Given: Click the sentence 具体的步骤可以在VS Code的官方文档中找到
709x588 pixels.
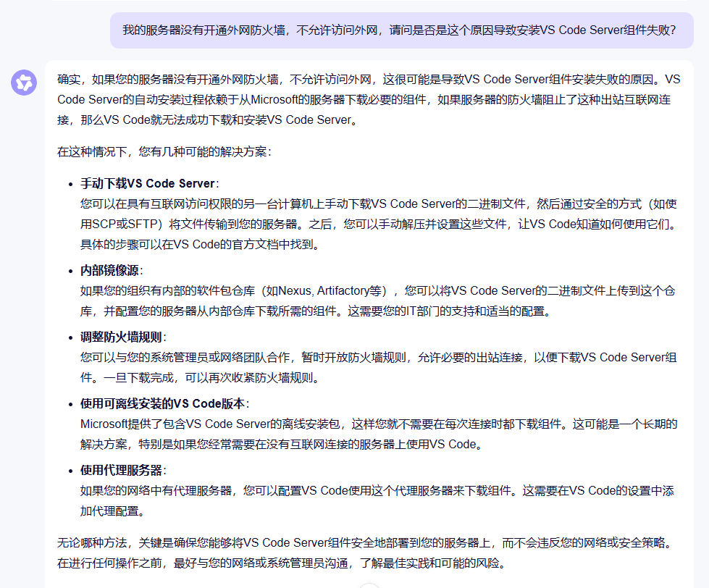Looking at the screenshot, I should (199, 244).
